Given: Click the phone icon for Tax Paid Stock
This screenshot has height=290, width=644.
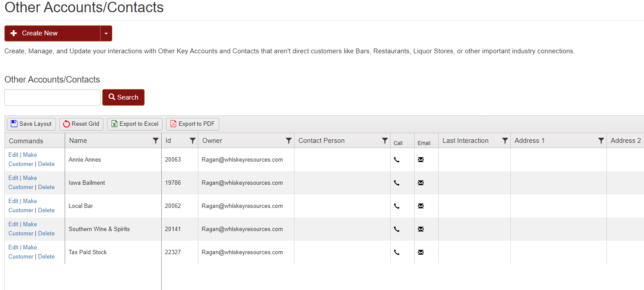Looking at the screenshot, I should (397, 252).
